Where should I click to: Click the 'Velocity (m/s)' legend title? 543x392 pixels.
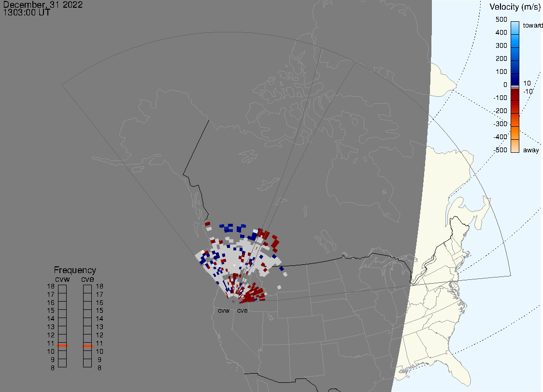pyautogui.click(x=515, y=7)
